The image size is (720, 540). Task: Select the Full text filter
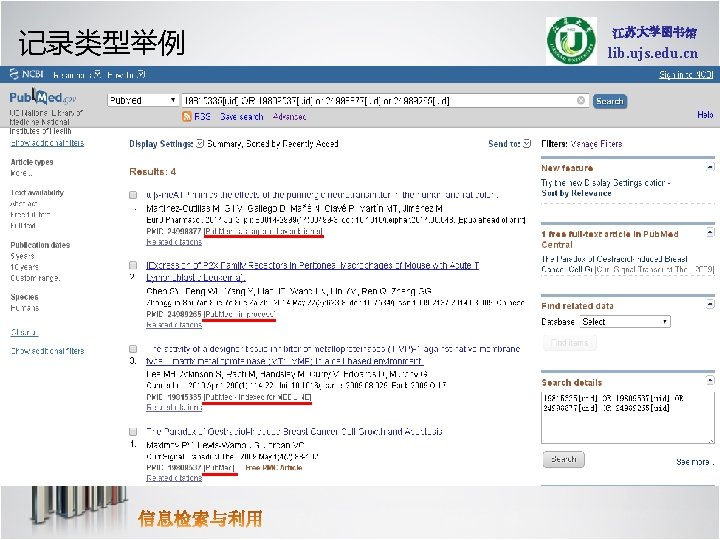22,225
